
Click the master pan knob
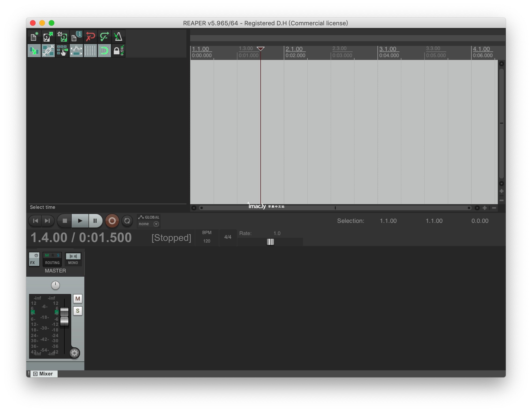55,285
